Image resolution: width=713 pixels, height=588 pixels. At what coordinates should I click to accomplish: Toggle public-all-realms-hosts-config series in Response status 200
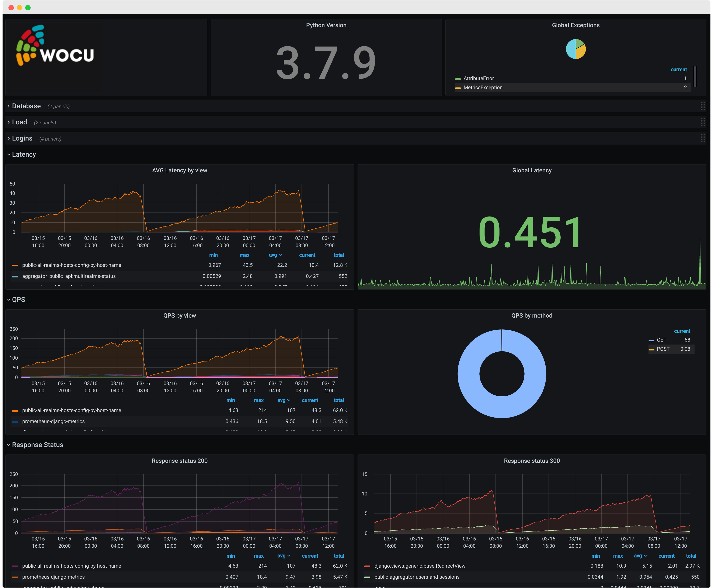click(x=72, y=566)
